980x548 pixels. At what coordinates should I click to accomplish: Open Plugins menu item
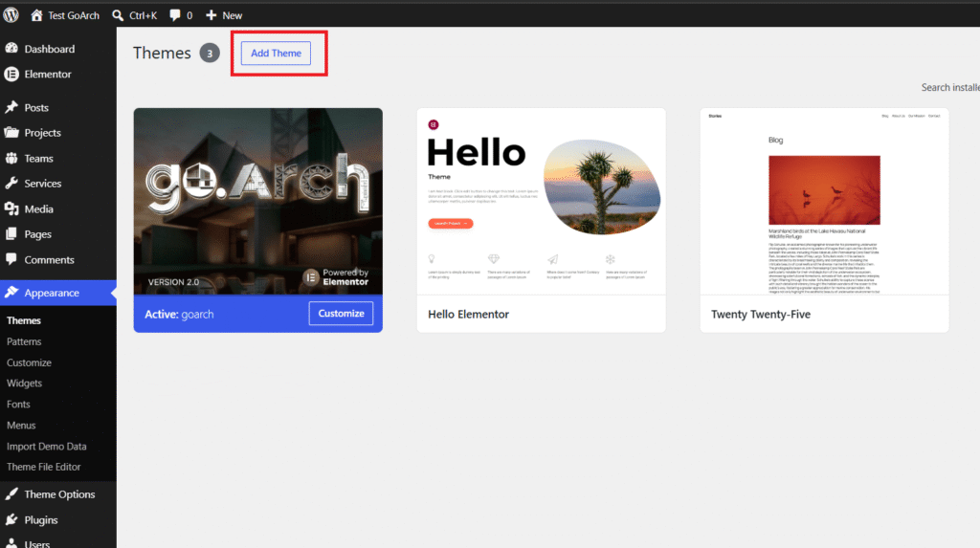pyautogui.click(x=58, y=520)
